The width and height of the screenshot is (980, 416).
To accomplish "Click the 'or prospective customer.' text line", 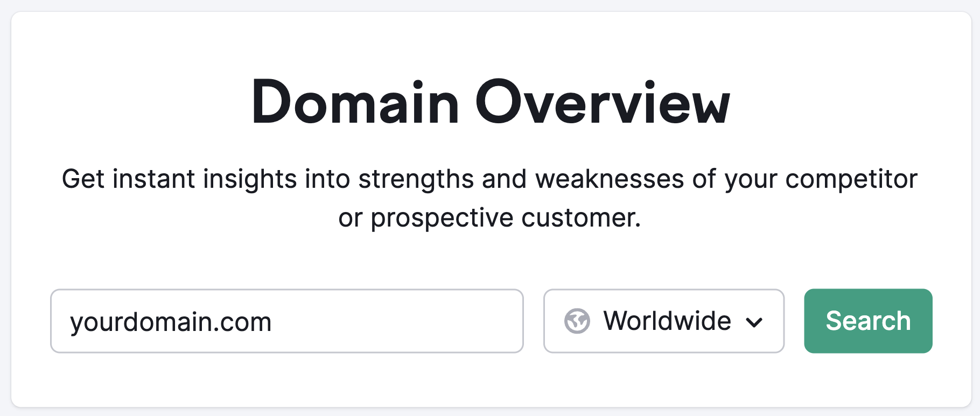I will click(489, 218).
